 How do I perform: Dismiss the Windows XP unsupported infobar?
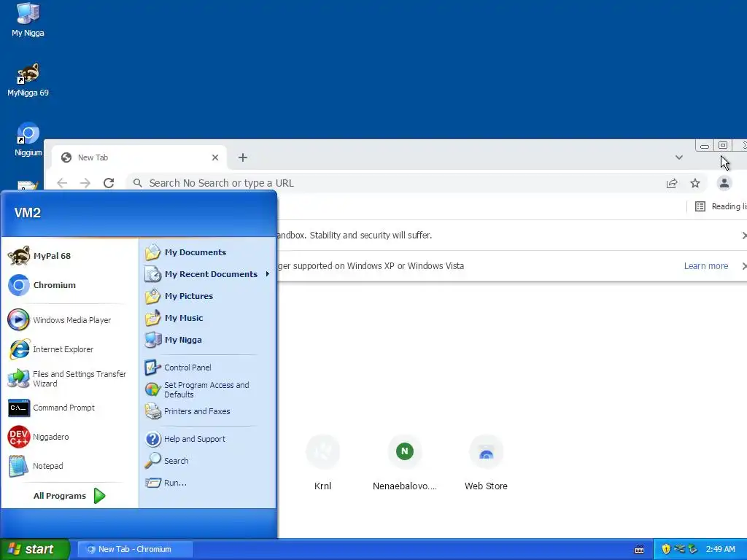coord(743,266)
